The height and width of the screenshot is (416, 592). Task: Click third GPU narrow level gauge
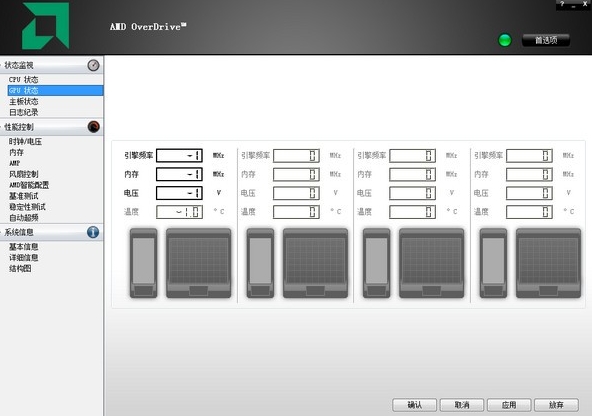click(x=376, y=263)
